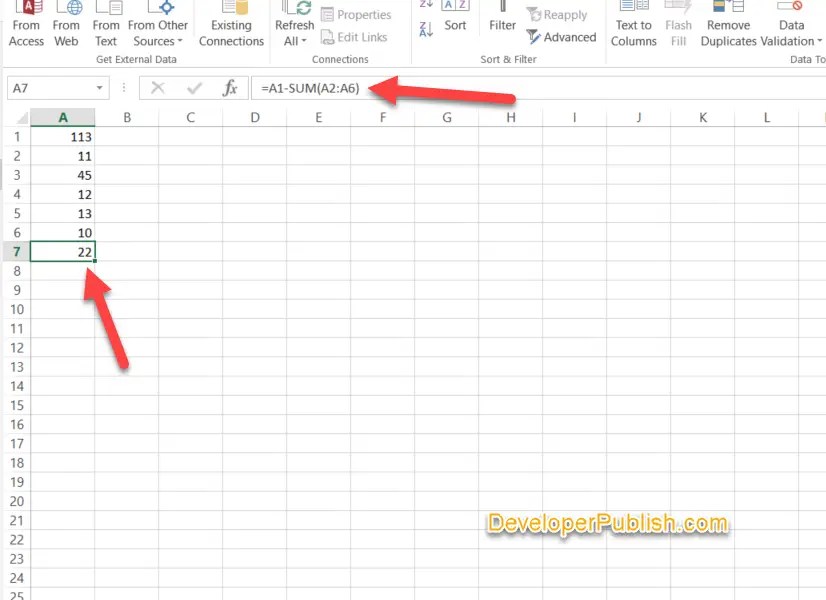
Task: Select column F header
Action: pyautogui.click(x=383, y=117)
